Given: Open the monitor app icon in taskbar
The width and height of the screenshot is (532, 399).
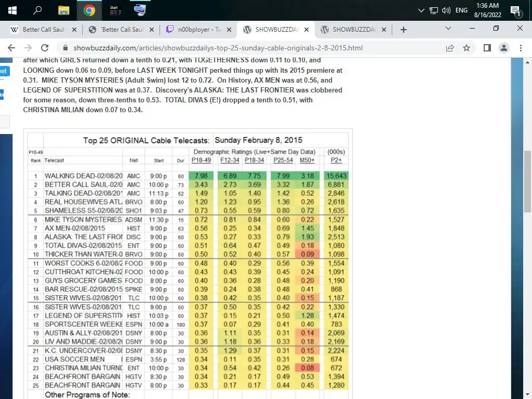Looking at the screenshot, I should coord(140,10).
